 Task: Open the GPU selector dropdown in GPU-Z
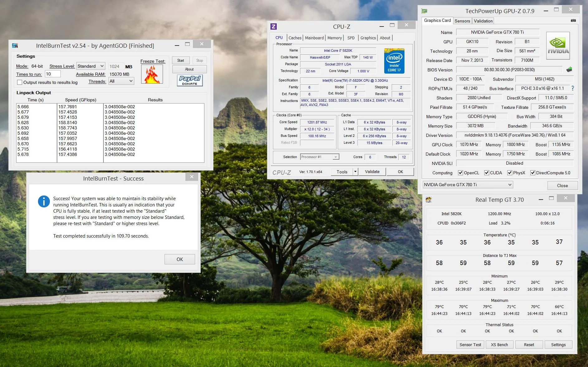click(468, 185)
